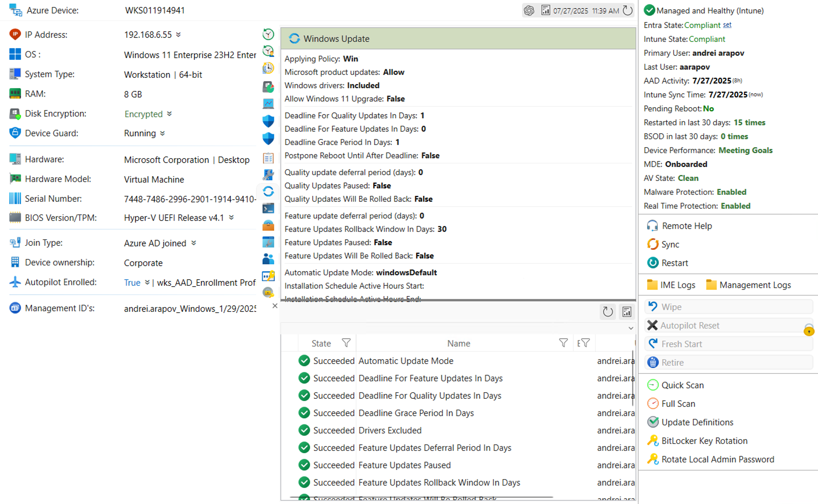This screenshot has height=504, width=818.
Task: Expand Join Type Azure AD joined chevron
Action: (194, 243)
